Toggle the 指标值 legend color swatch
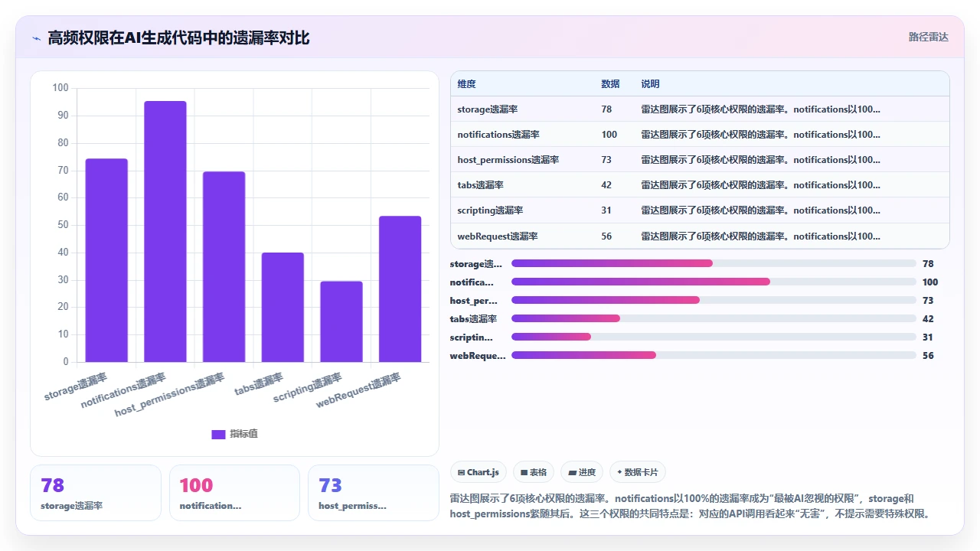Image resolution: width=980 pixels, height=551 pixels. coord(218,434)
